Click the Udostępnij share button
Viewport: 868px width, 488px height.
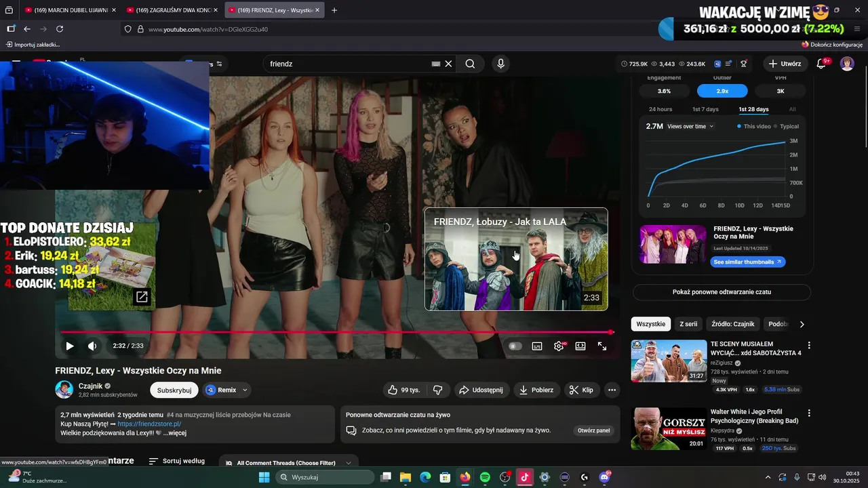pos(481,390)
